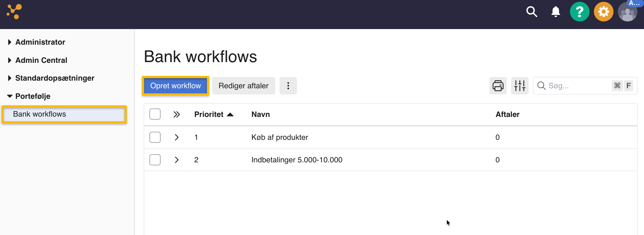Check the box for Køb af produkter
Image resolution: width=644 pixels, height=235 pixels.
tap(155, 137)
